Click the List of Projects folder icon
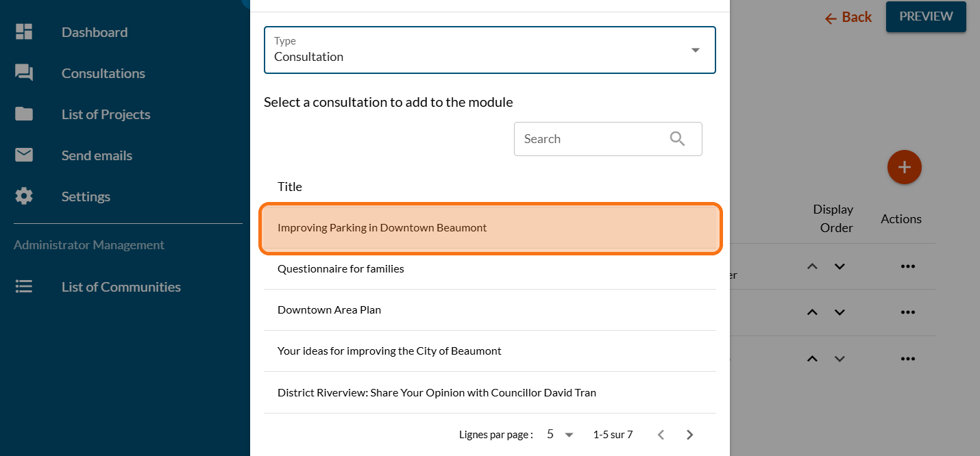The height and width of the screenshot is (456, 980). [24, 114]
